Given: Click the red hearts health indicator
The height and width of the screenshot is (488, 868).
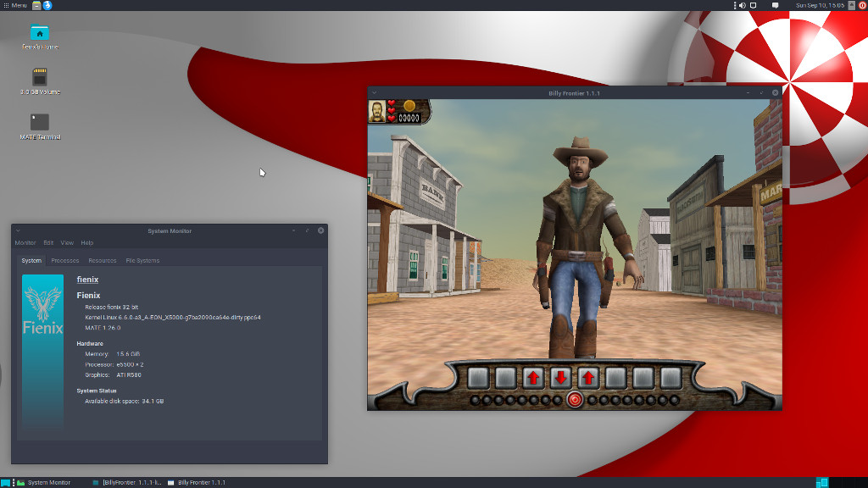Looking at the screenshot, I should pos(392,111).
